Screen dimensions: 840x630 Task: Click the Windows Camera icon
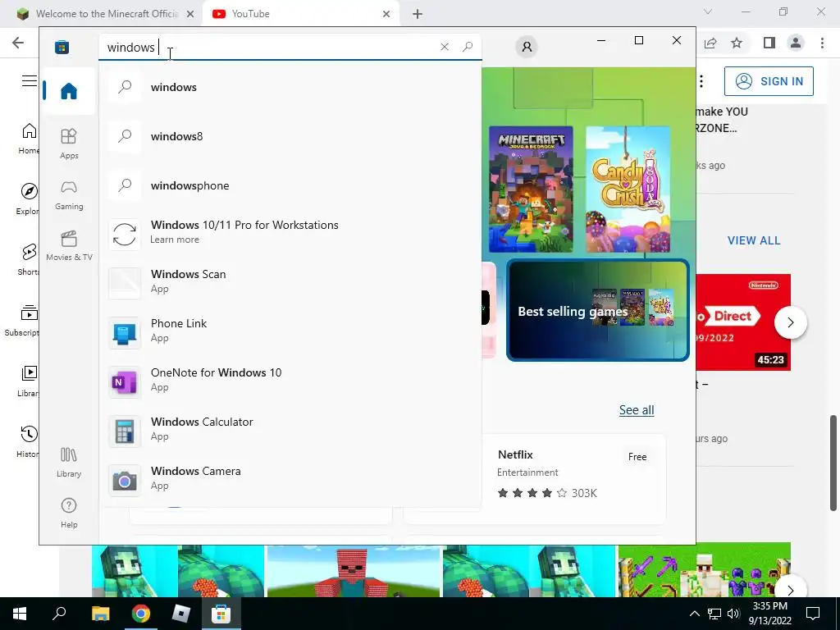click(125, 481)
